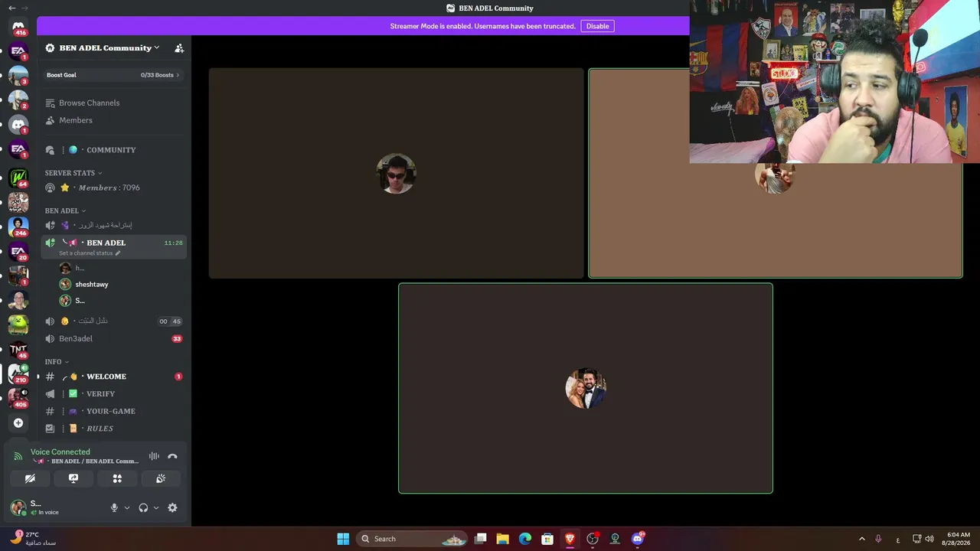Open the COMMUNITY channel

pyautogui.click(x=113, y=150)
